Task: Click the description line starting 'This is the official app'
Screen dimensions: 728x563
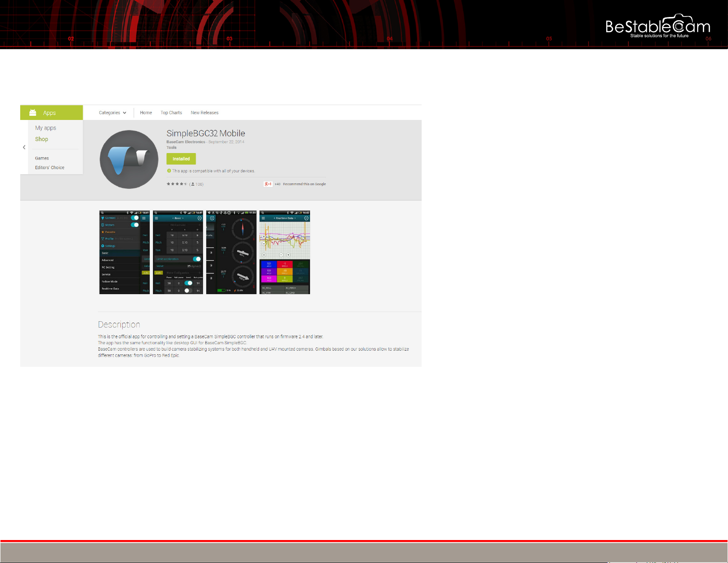Action: coord(210,337)
